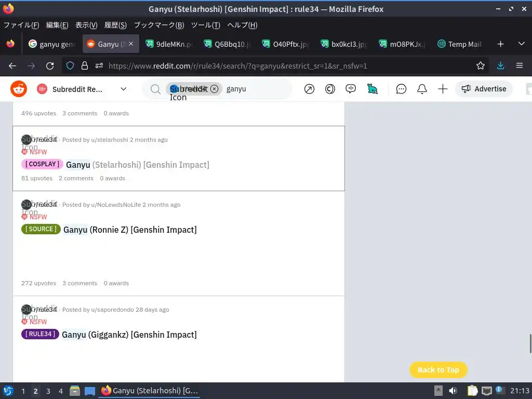Open post Ganyu (Giggankz) [Genshin Impact]
Screen dimensions: 532x399
129,335
